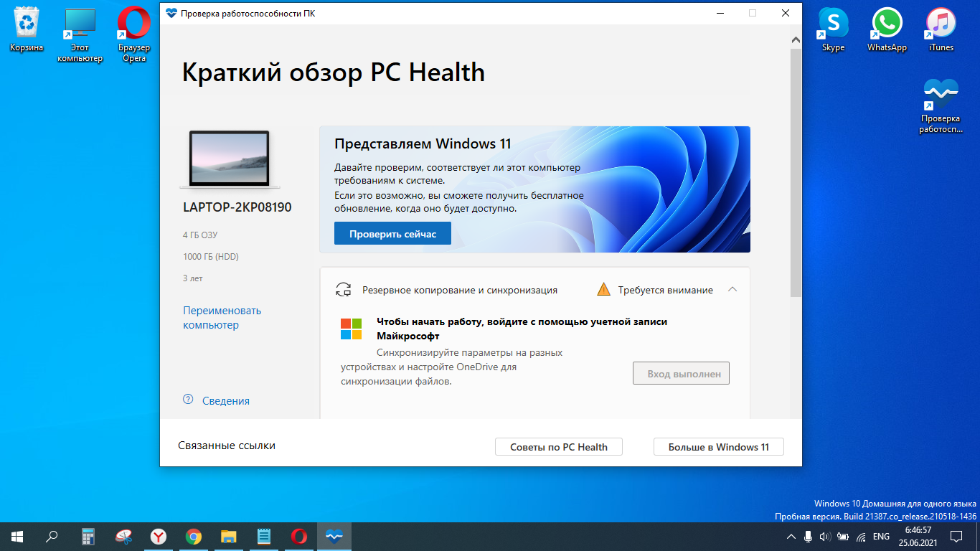Click the microphone tray icon
Screen dimensions: 980x551
click(809, 536)
